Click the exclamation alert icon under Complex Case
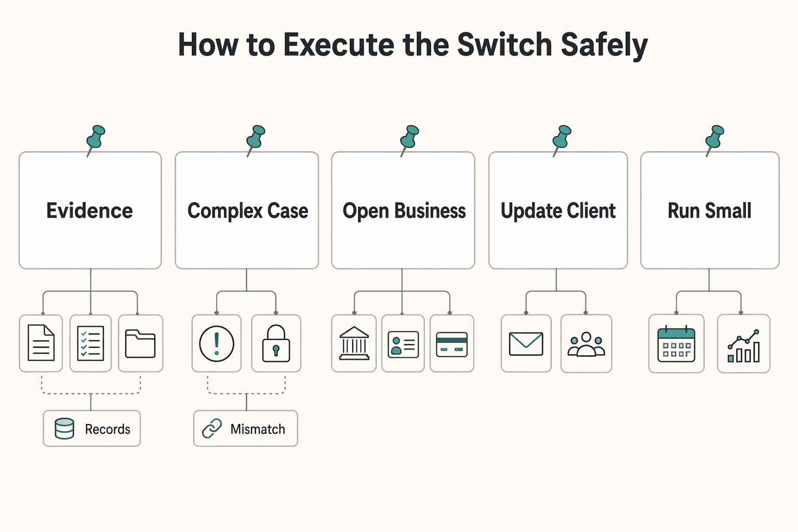 (x=217, y=343)
